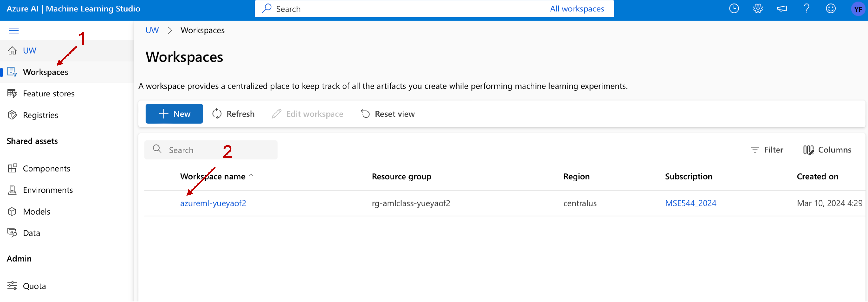This screenshot has width=868, height=302.
Task: Open Components under Shared assets
Action: coord(46,168)
